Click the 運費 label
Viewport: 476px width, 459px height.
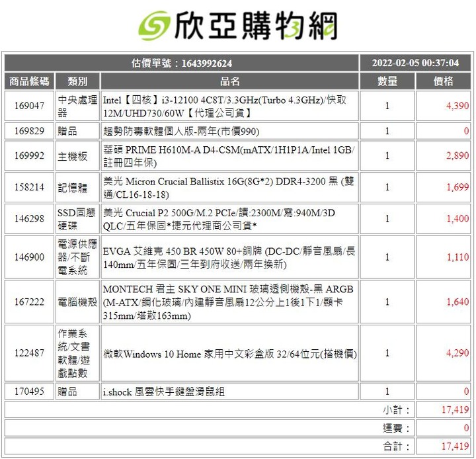pos(396,428)
